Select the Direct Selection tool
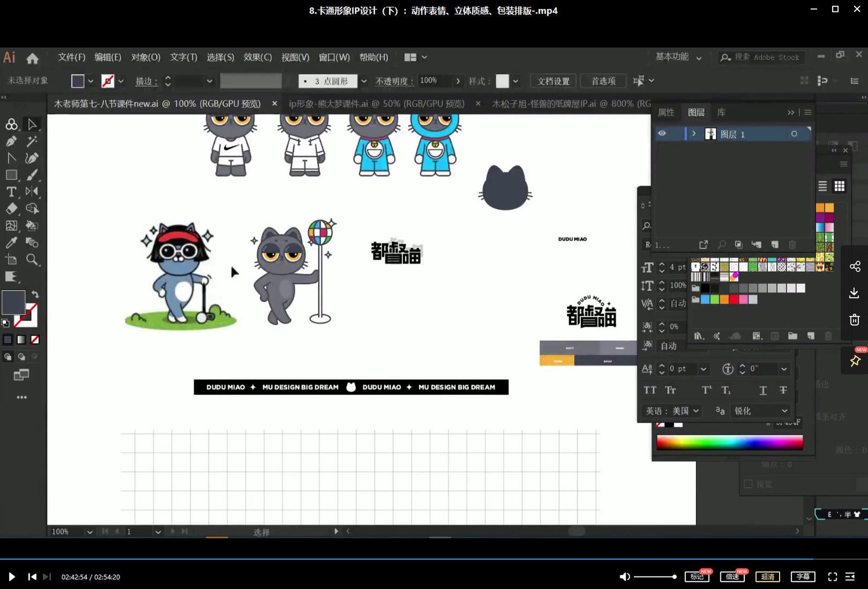The image size is (868, 589). [x=32, y=125]
